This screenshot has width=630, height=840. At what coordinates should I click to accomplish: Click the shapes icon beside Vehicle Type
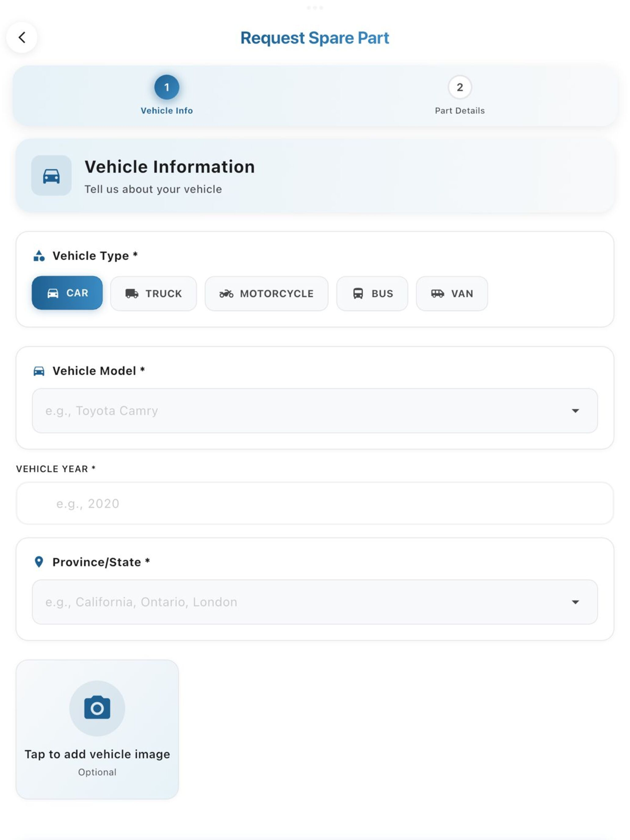[x=39, y=255]
